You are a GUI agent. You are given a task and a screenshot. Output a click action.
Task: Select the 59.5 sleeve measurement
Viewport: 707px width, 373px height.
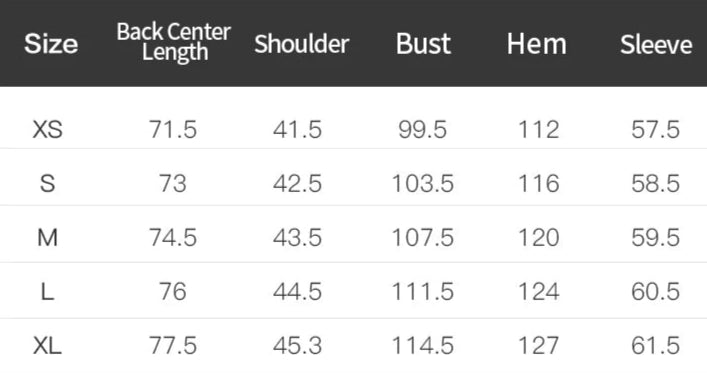[x=656, y=238]
